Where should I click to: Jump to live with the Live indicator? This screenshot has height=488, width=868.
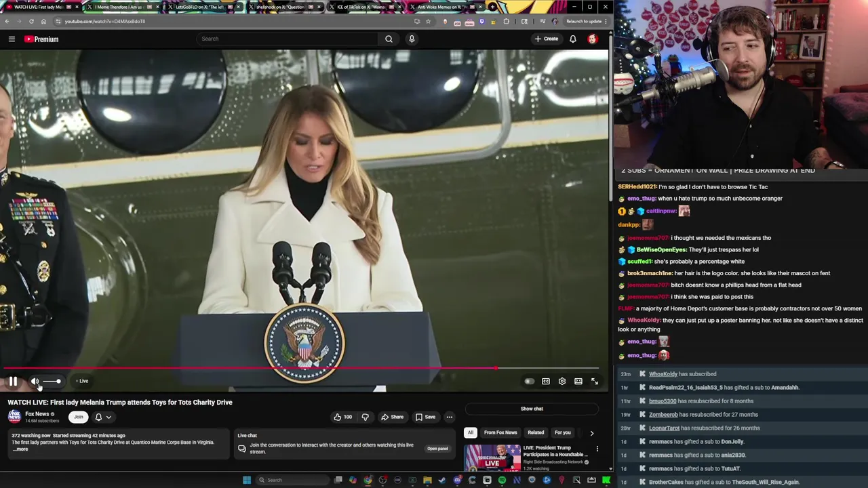coord(82,381)
